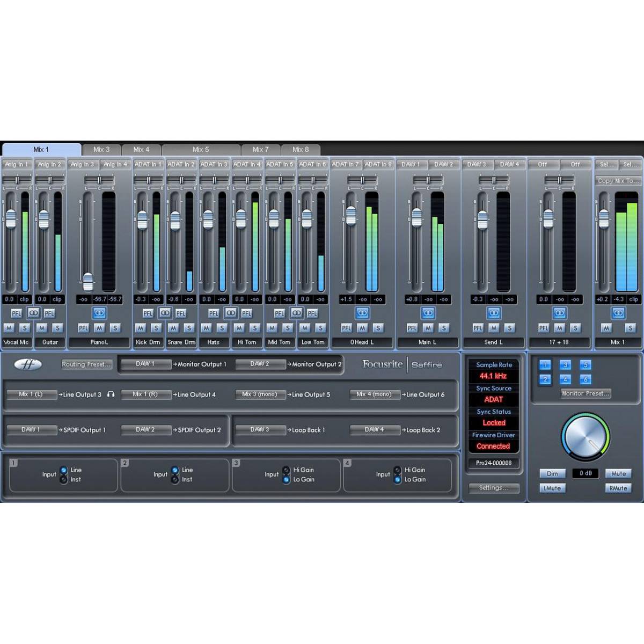This screenshot has width=644, height=644.
Task: Toggle stereo link between Vocal Mic and Guitar
Action: click(x=33, y=312)
